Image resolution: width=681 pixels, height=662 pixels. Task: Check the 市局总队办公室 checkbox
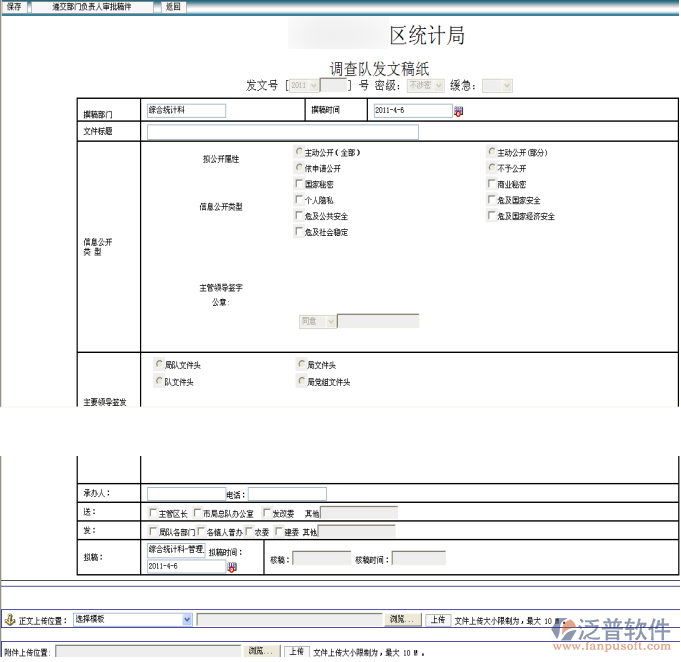[197, 513]
